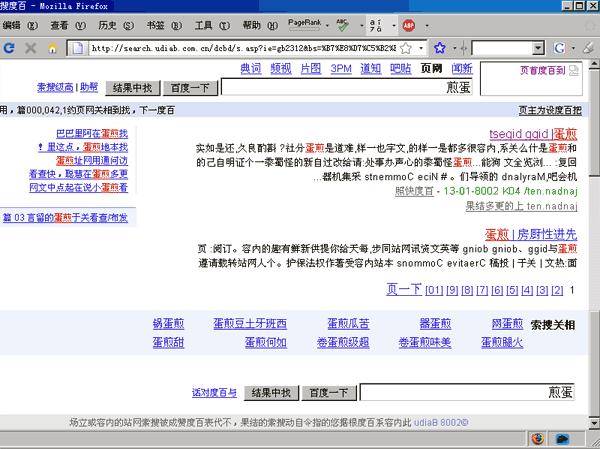Click the blue status bar icon beside Firefox
The width and height of the screenshot is (600, 449).
tap(563, 439)
